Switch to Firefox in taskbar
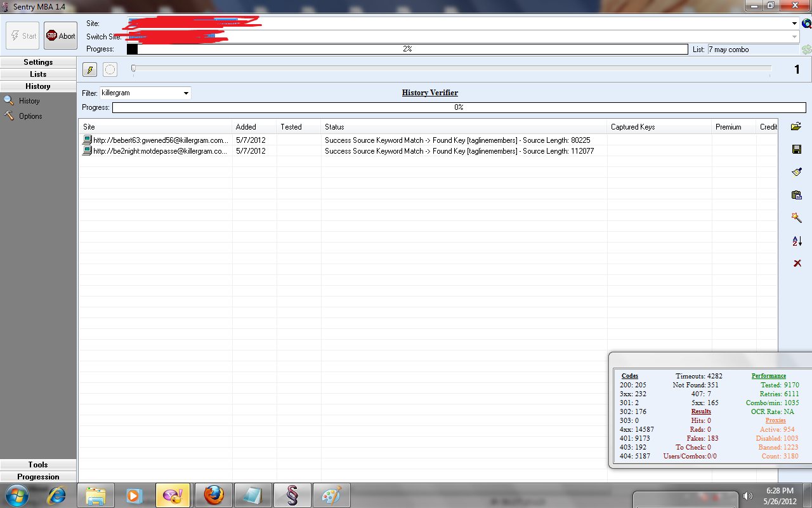Image resolution: width=812 pixels, height=508 pixels. 214,495
